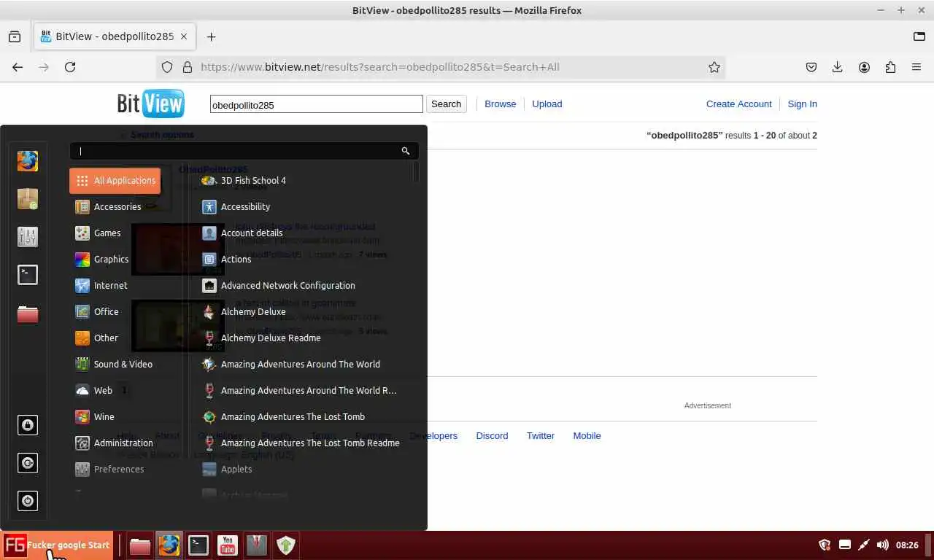Viewport: 934px width, 560px height.
Task: Open Account details
Action: [x=303, y=233]
